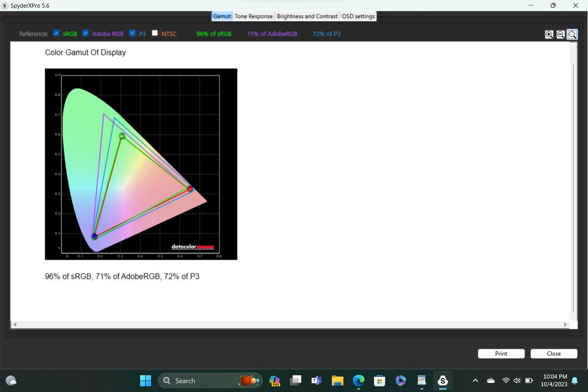Launch Microsoft Edge from the taskbar
This screenshot has height=392, width=588.
359,381
